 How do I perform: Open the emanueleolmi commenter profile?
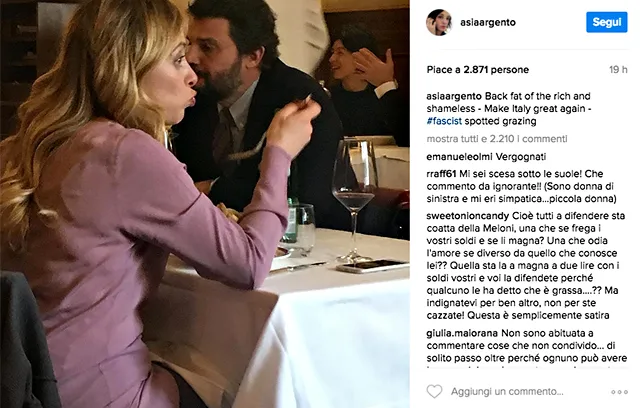click(455, 157)
